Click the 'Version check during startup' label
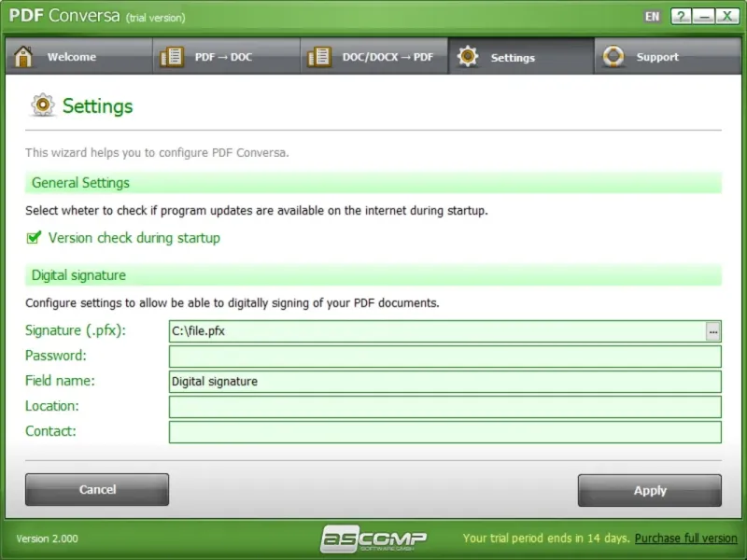This screenshot has width=747, height=560. click(134, 238)
